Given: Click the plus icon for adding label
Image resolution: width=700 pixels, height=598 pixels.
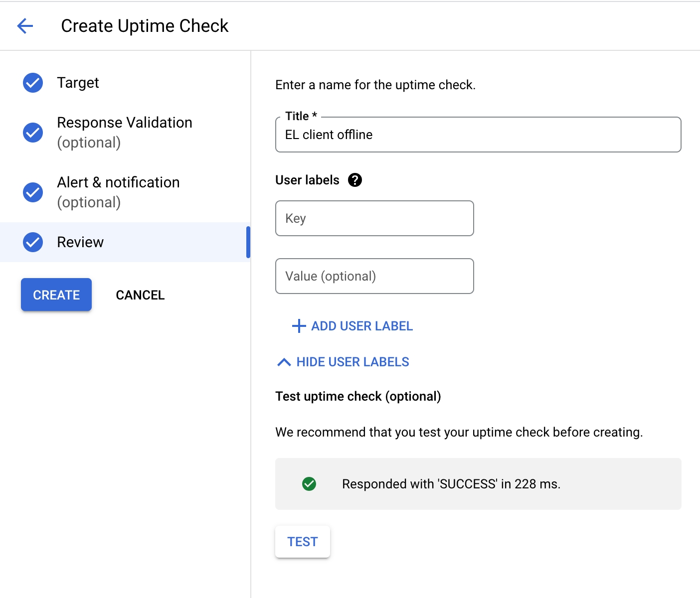Looking at the screenshot, I should pos(299,326).
